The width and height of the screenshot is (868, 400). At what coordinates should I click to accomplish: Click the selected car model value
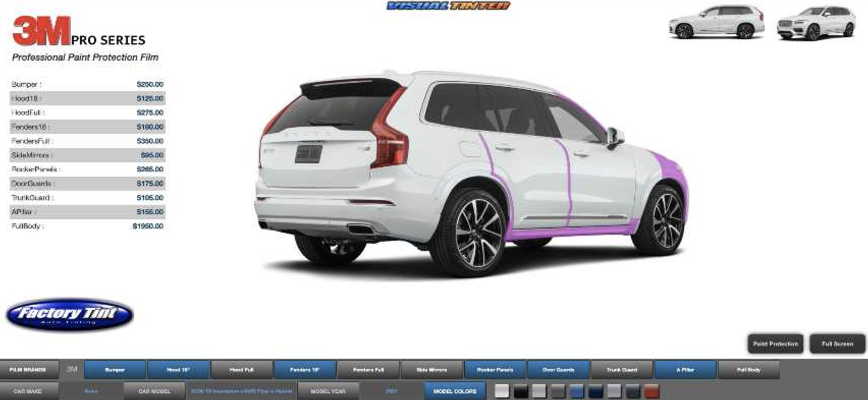pos(241,391)
